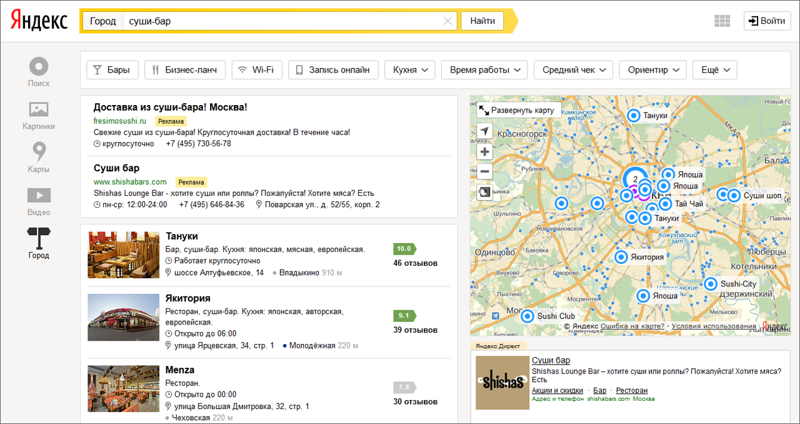Open the map layers switcher icon
This screenshot has height=424, width=800.
(484, 194)
